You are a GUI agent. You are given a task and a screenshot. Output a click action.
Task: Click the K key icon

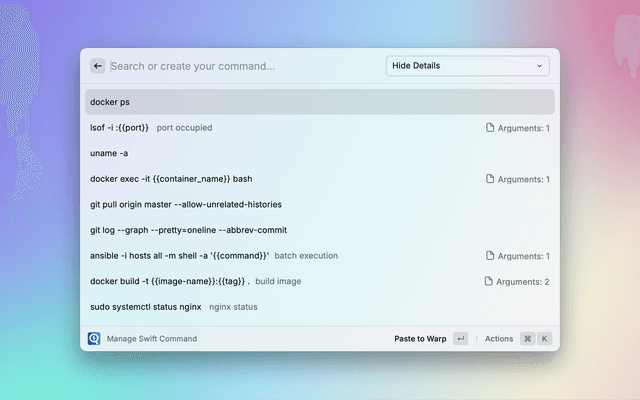(544, 338)
